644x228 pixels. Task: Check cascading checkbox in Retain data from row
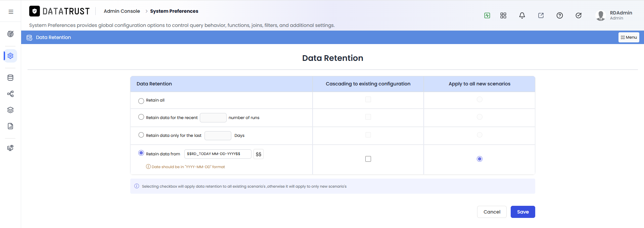tap(368, 159)
